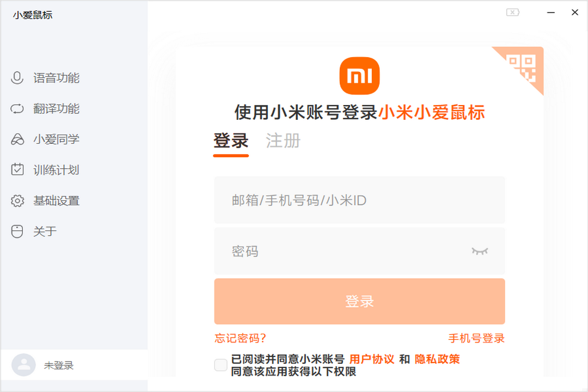This screenshot has width=588, height=392.
Task: Click the 密码 password input field
Action: pos(359,252)
